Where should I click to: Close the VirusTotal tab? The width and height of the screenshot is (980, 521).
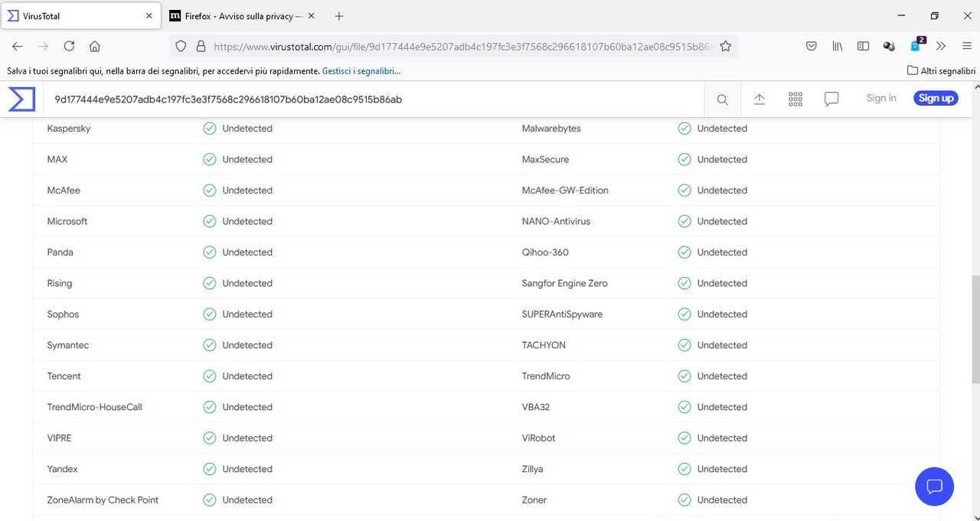tap(149, 15)
